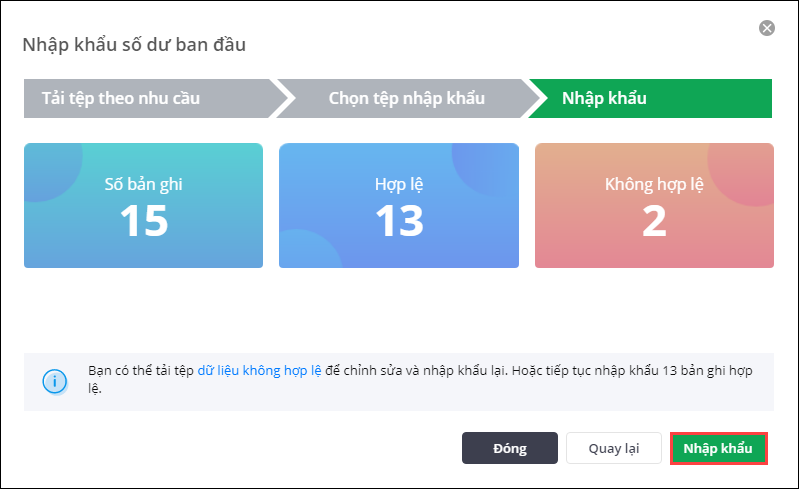
Task: Go to the 'Tải tệp theo nhu cầu' step
Action: pyautogui.click(x=121, y=99)
